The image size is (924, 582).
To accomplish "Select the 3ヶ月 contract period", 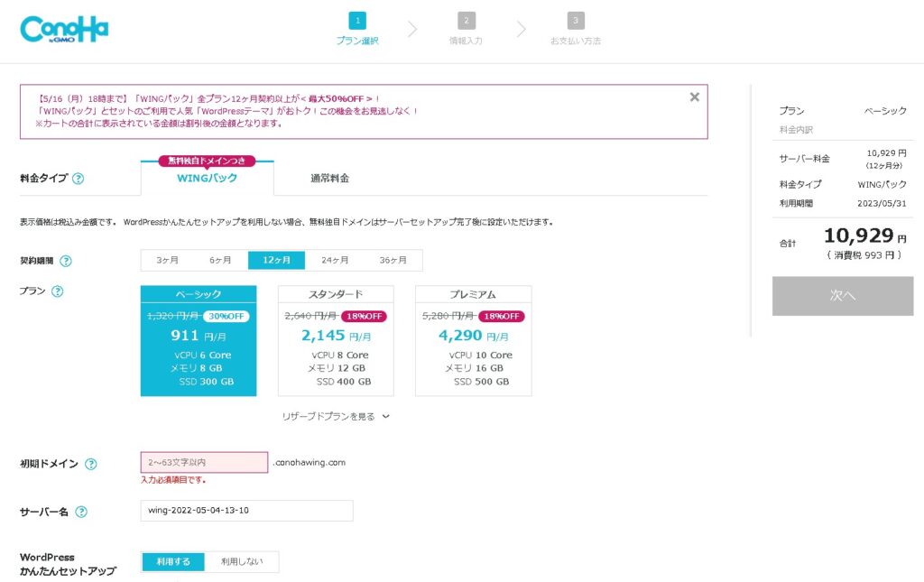I will point(167,260).
